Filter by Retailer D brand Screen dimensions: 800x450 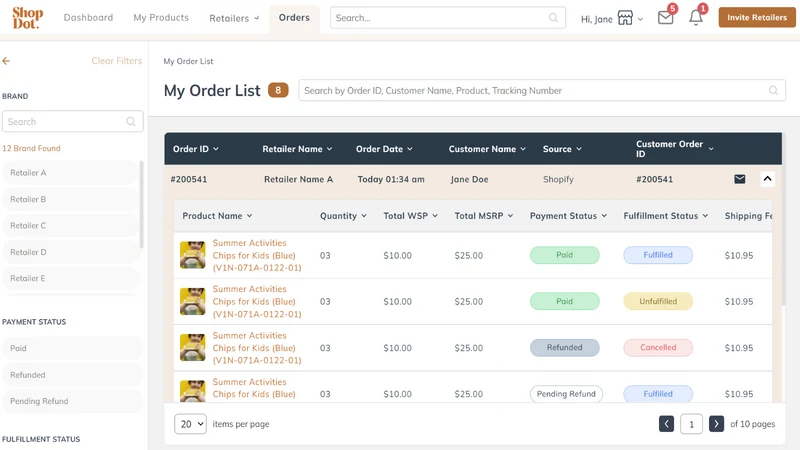(70, 252)
